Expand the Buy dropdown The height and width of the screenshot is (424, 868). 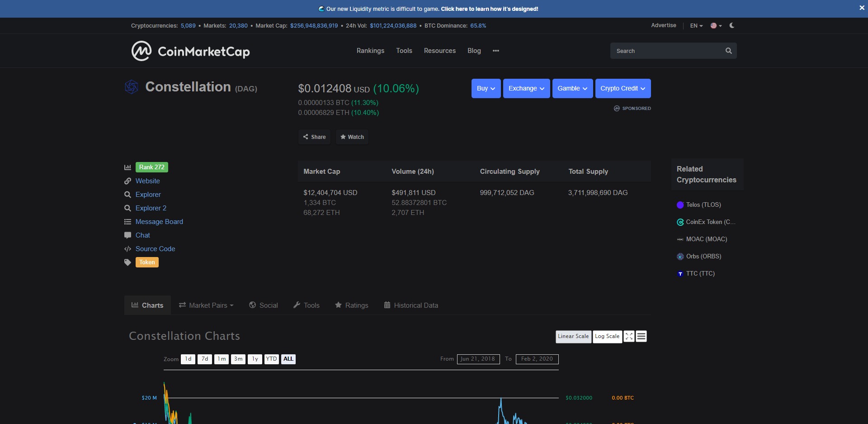point(486,88)
